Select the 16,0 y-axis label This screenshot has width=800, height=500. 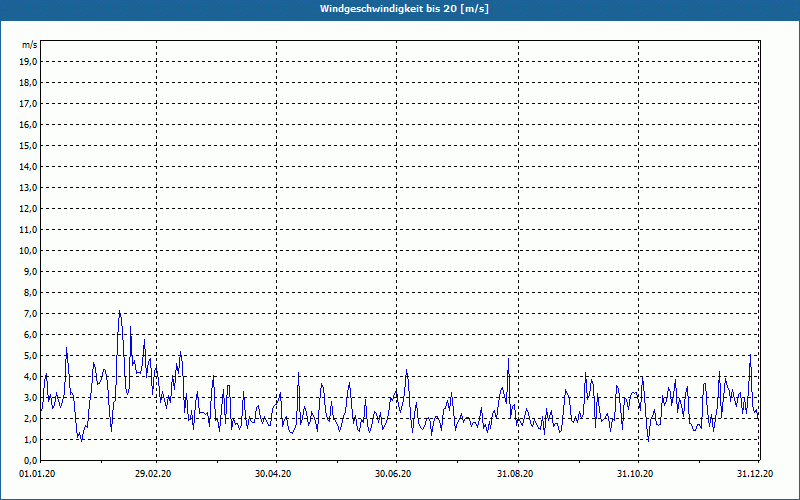pos(29,124)
